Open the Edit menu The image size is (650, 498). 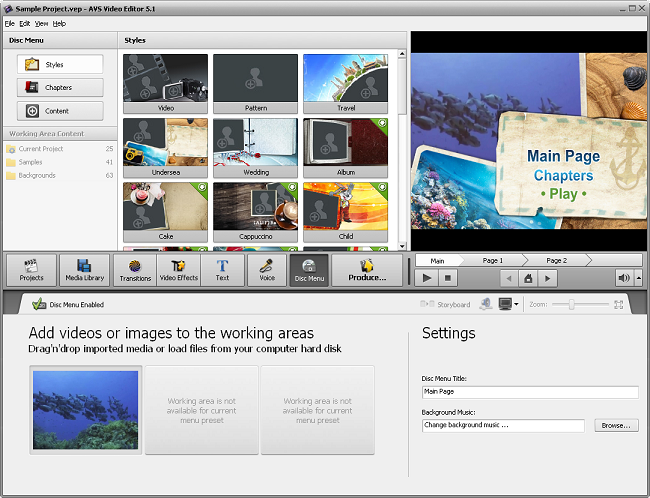tap(24, 24)
